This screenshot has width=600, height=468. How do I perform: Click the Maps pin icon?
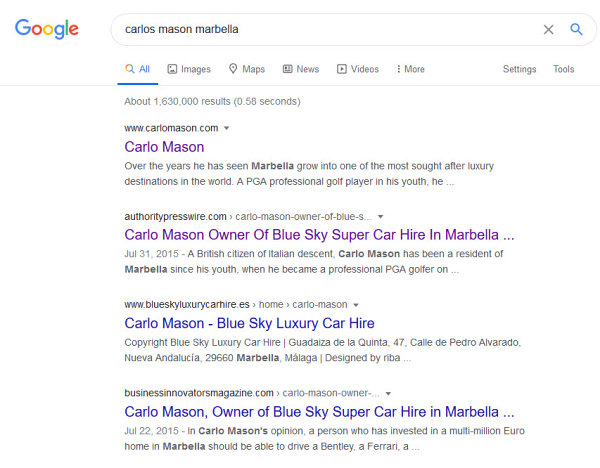[x=233, y=68]
